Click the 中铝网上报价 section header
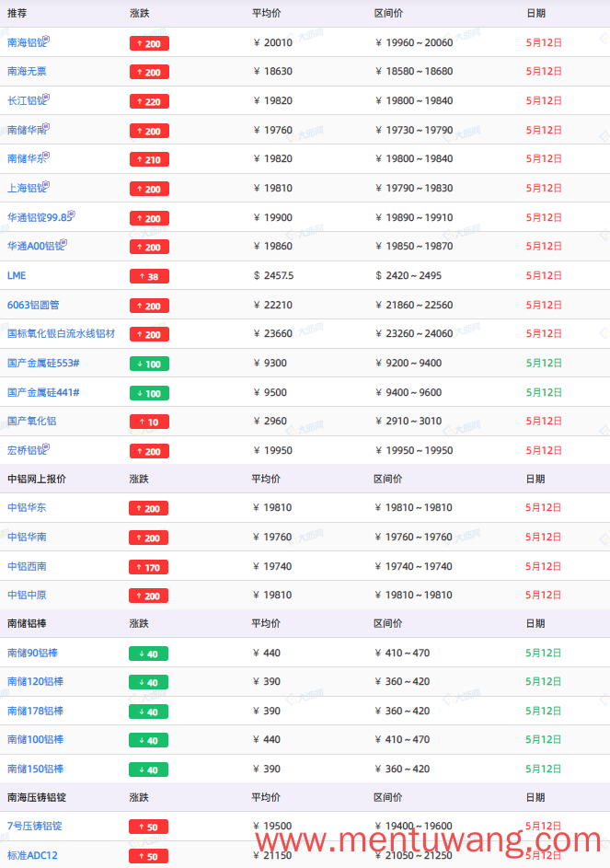Image resolution: width=610 pixels, height=868 pixels. 37,480
